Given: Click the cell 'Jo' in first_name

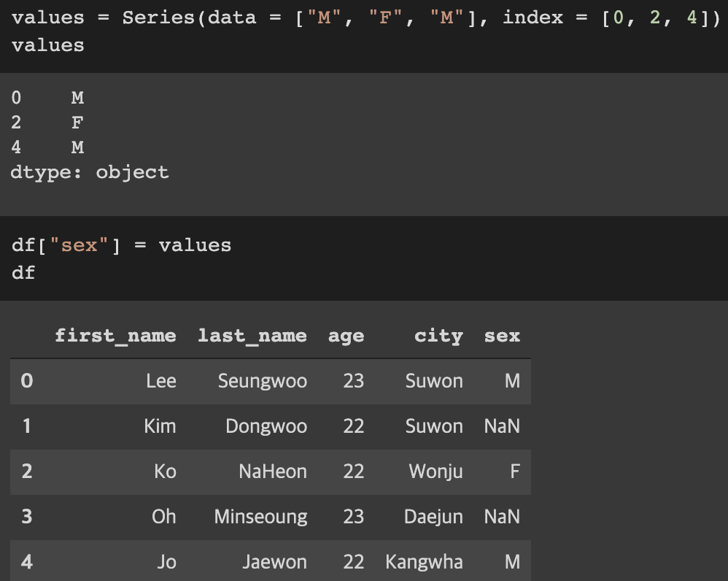Looking at the screenshot, I should click(166, 562).
